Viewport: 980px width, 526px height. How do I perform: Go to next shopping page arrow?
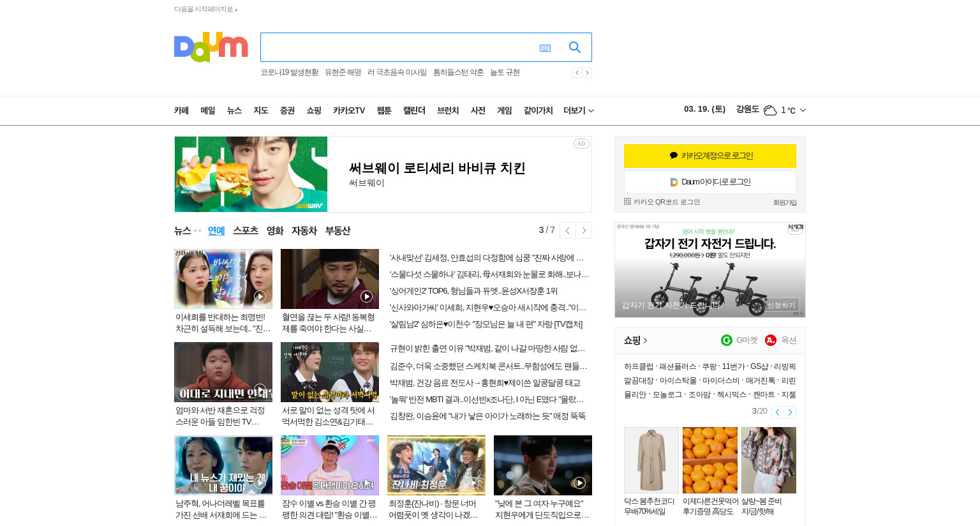(790, 412)
